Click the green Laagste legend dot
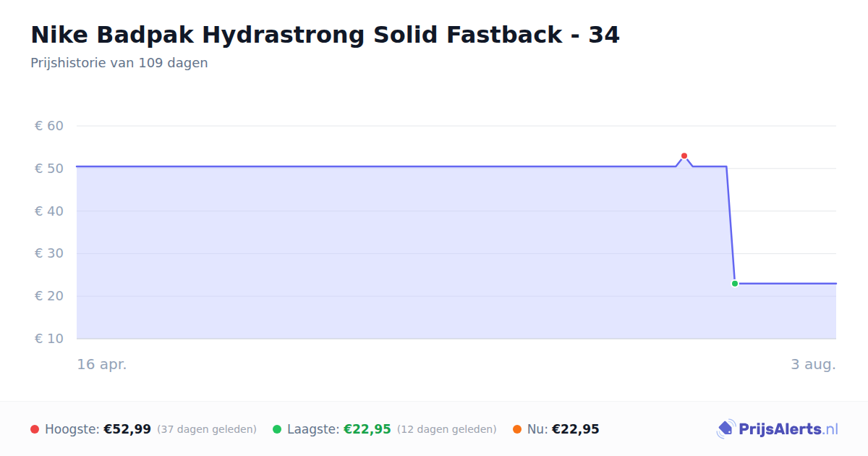Image resolution: width=868 pixels, height=456 pixels. pyautogui.click(x=277, y=429)
